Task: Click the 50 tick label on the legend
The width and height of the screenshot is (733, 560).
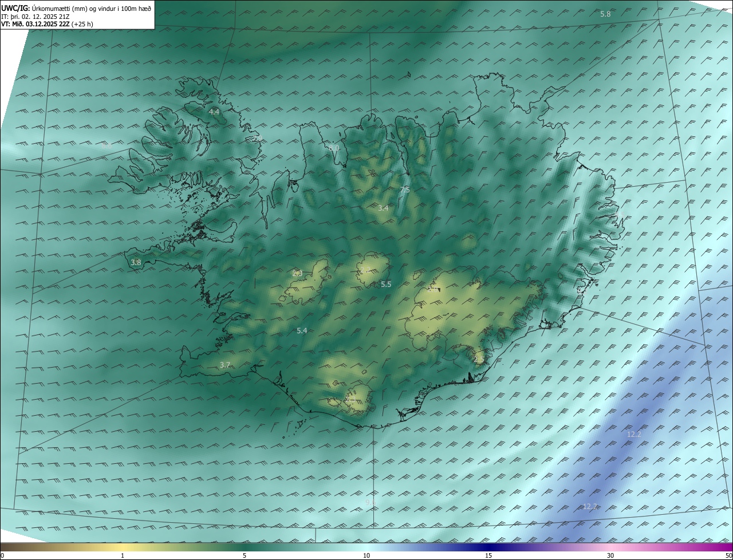Action: pyautogui.click(x=728, y=555)
